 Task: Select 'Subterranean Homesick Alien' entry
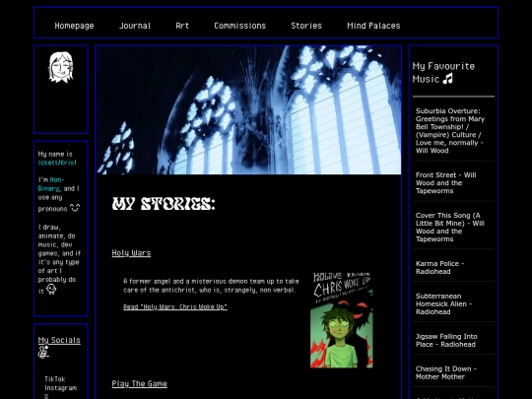[x=443, y=304]
